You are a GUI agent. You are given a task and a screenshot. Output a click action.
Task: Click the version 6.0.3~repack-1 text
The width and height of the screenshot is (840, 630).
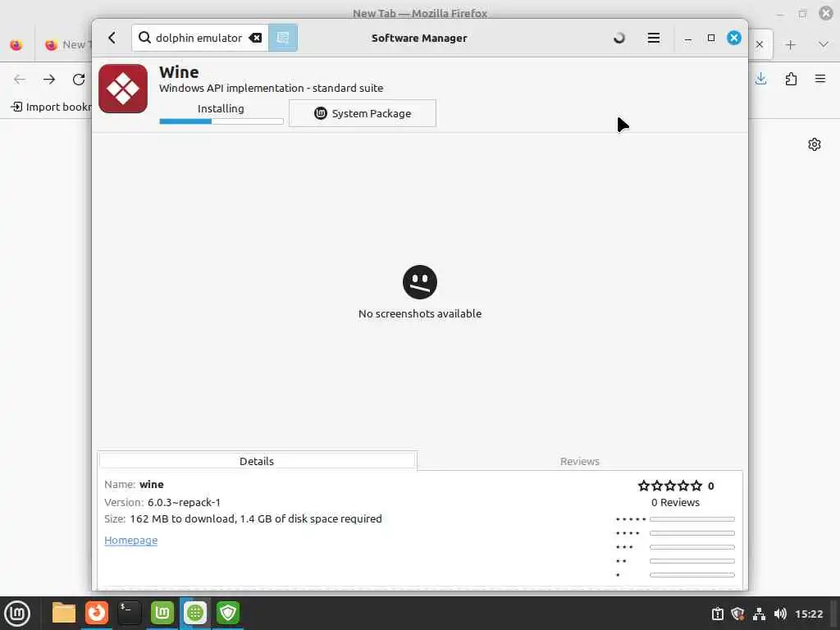click(185, 503)
